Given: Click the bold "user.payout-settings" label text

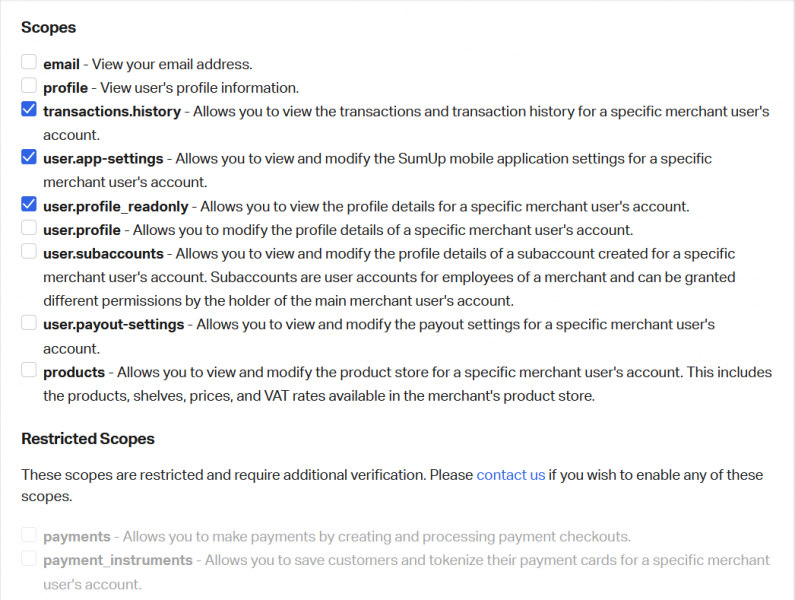Looking at the screenshot, I should [113, 324].
